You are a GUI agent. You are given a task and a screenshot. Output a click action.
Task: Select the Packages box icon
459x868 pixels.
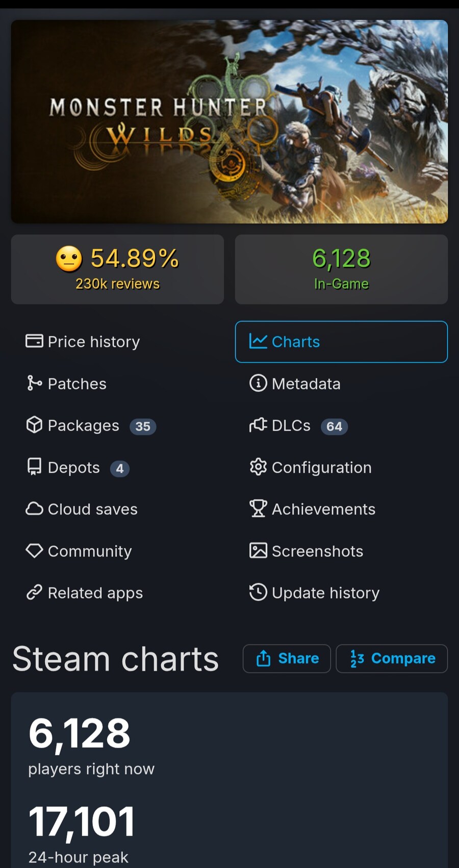point(34,425)
